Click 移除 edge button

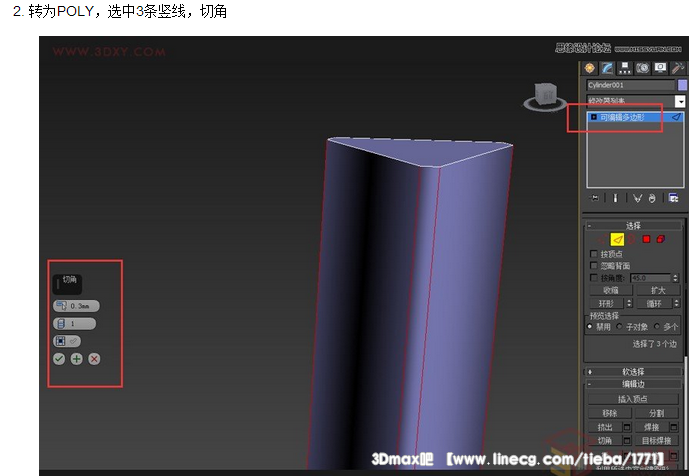pos(610,413)
